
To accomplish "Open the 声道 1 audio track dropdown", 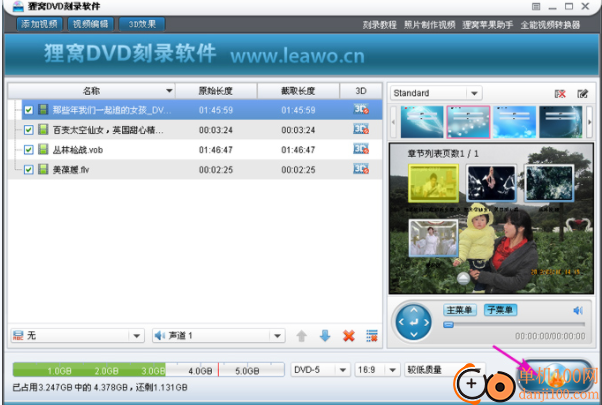I will [x=218, y=336].
